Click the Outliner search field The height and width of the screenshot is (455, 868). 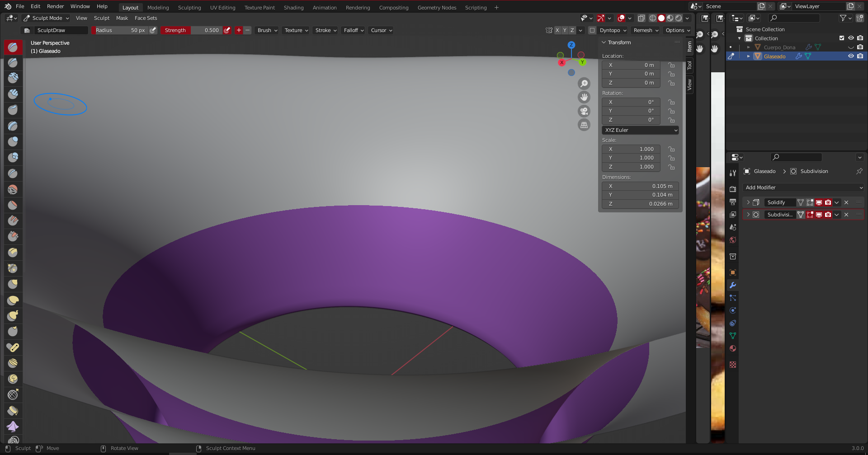pos(794,18)
